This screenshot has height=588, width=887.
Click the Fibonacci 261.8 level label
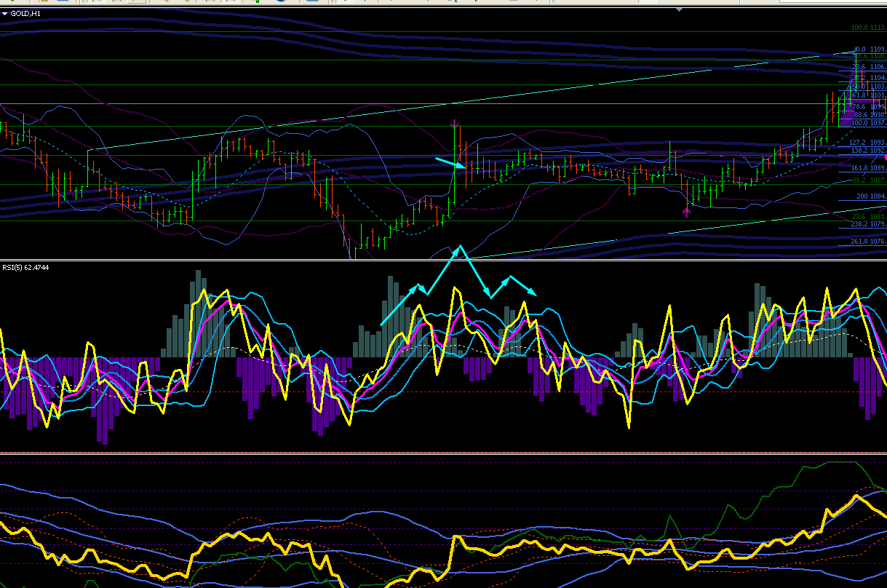coord(867,241)
